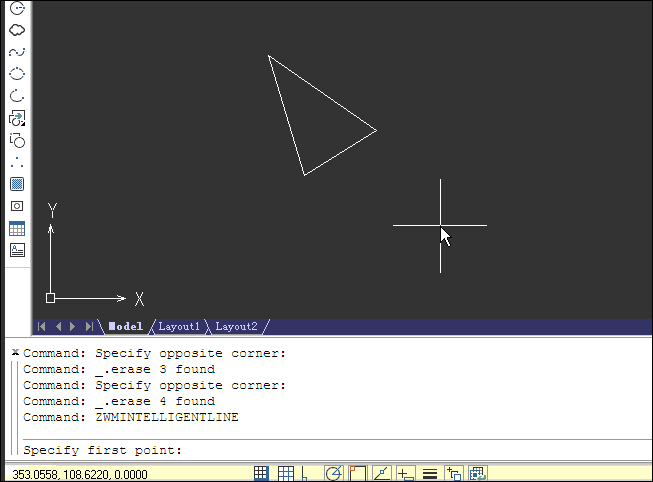Switch to the Model tab
This screenshot has width=653, height=482.
[x=126, y=326]
